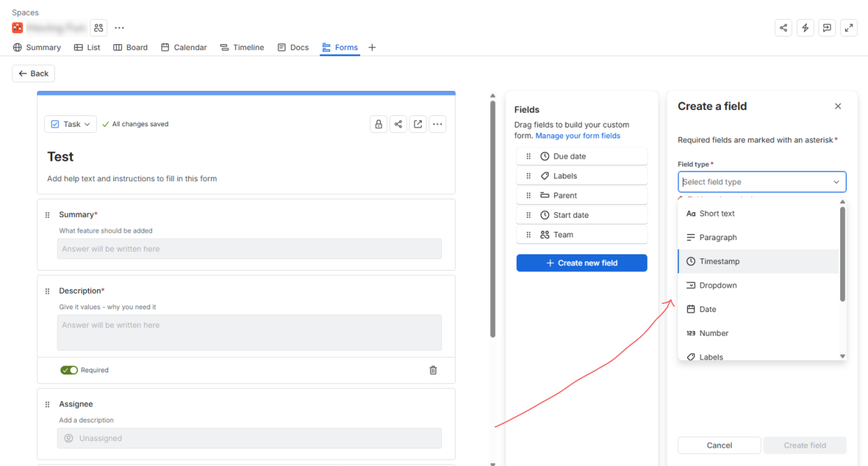Click the form help text instructions line

pos(132,179)
